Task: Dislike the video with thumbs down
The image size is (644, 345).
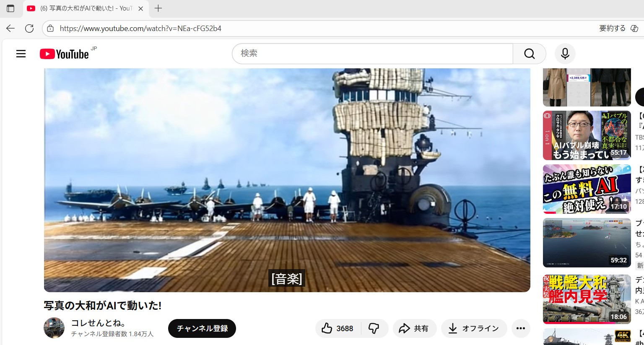Action: (x=374, y=328)
